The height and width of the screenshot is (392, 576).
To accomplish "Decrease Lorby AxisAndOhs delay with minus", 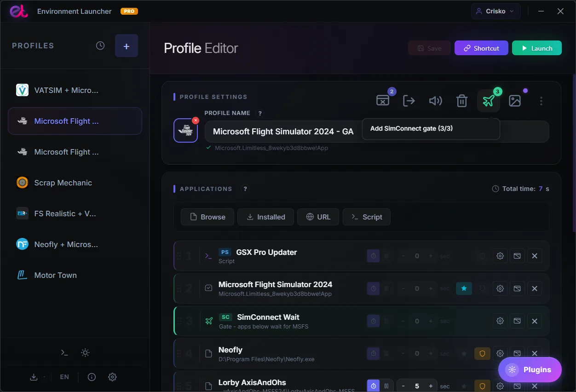I will coord(403,386).
